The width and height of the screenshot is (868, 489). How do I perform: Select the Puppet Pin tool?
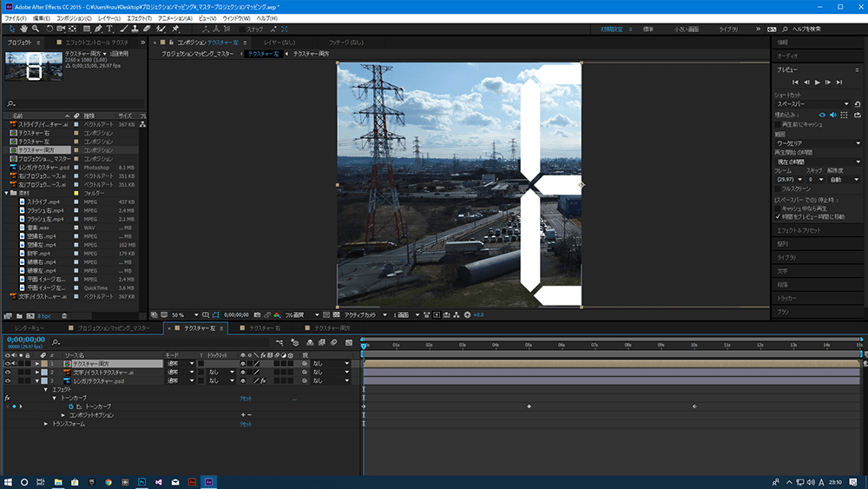176,29
